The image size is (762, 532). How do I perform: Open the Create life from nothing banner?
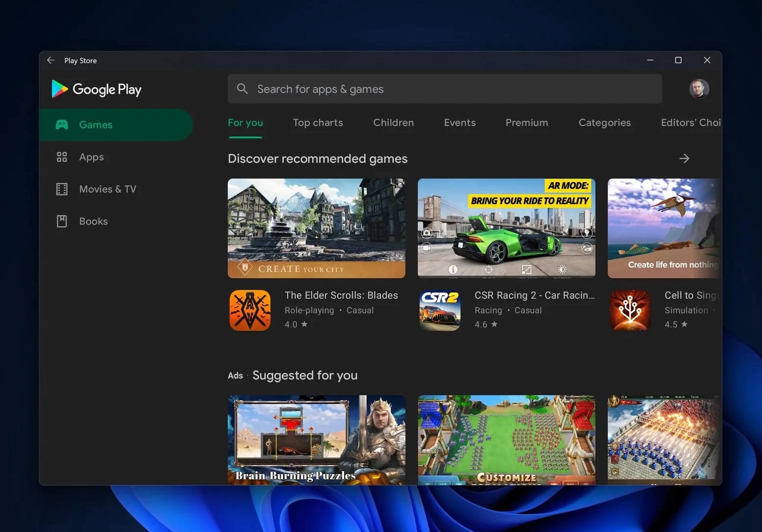click(665, 228)
